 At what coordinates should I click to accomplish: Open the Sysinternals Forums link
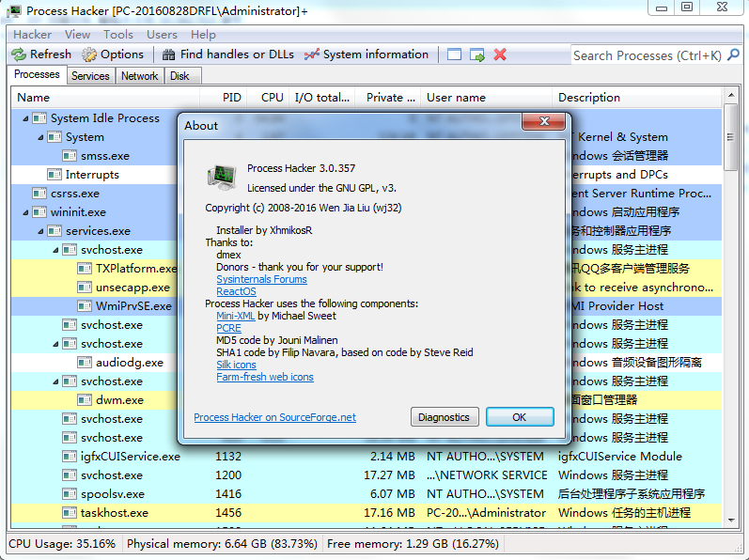pyautogui.click(x=262, y=279)
